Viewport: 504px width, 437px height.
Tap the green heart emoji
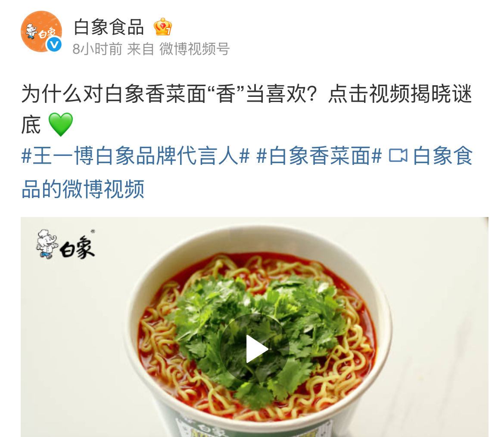tap(60, 124)
